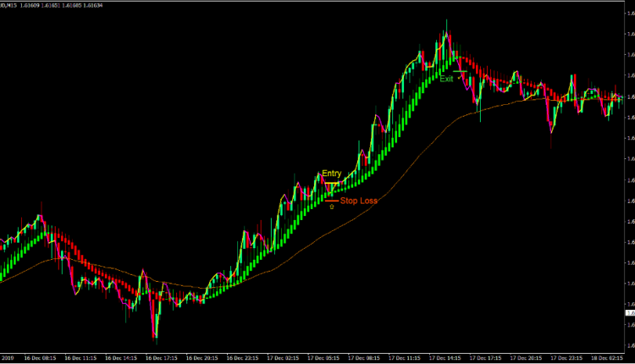Image resolution: width=635 pixels, height=364 pixels.
Task: Select the horizontal exit line marker
Action: point(460,72)
